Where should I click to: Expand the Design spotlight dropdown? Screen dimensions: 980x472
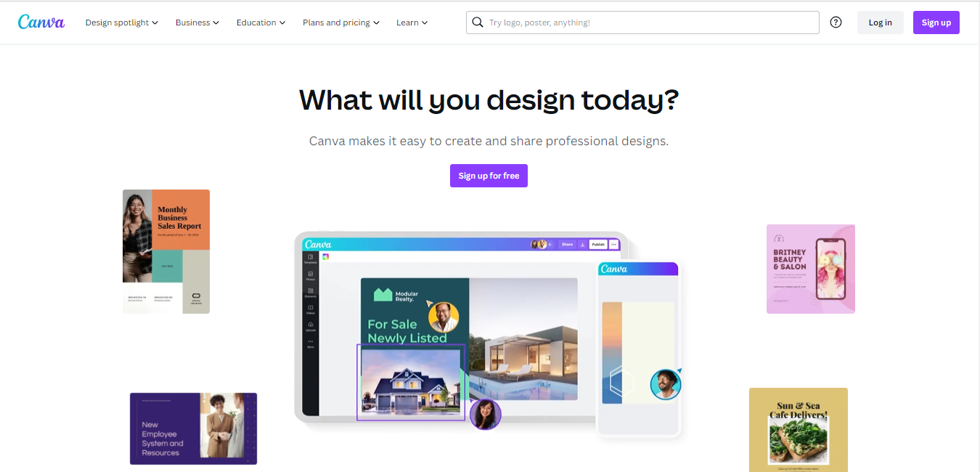[x=122, y=23]
